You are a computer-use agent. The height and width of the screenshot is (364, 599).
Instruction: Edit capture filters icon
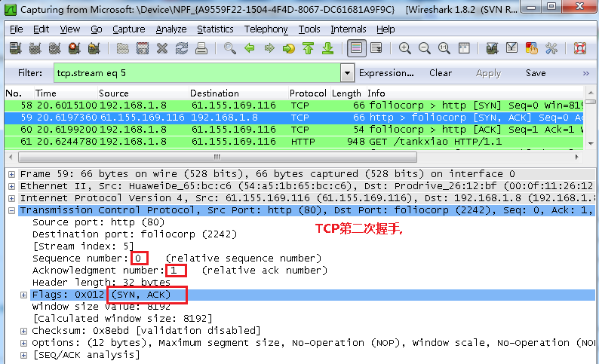click(492, 48)
